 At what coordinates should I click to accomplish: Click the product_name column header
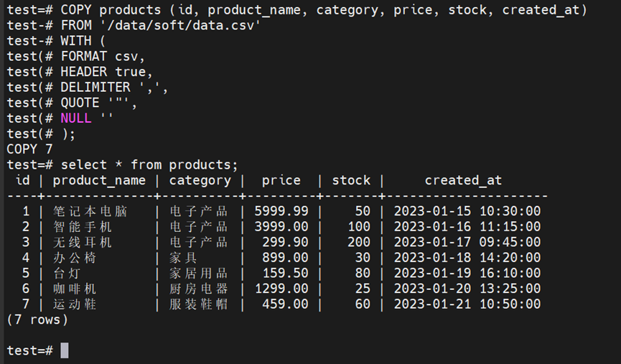(x=99, y=180)
